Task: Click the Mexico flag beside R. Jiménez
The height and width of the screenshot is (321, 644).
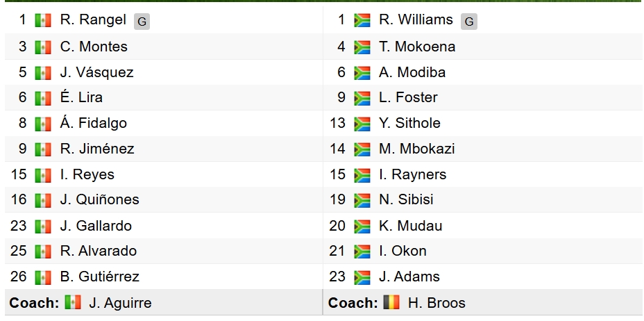Action: 43,149
